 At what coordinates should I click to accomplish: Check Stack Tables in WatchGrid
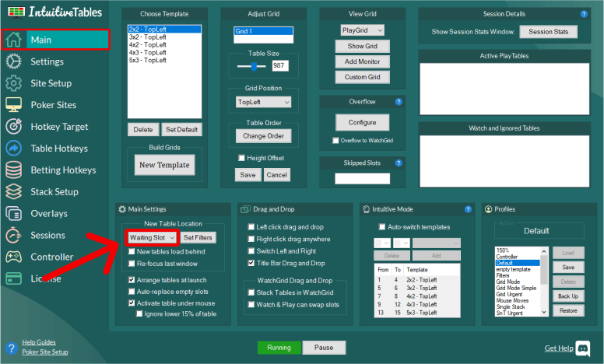tap(251, 292)
